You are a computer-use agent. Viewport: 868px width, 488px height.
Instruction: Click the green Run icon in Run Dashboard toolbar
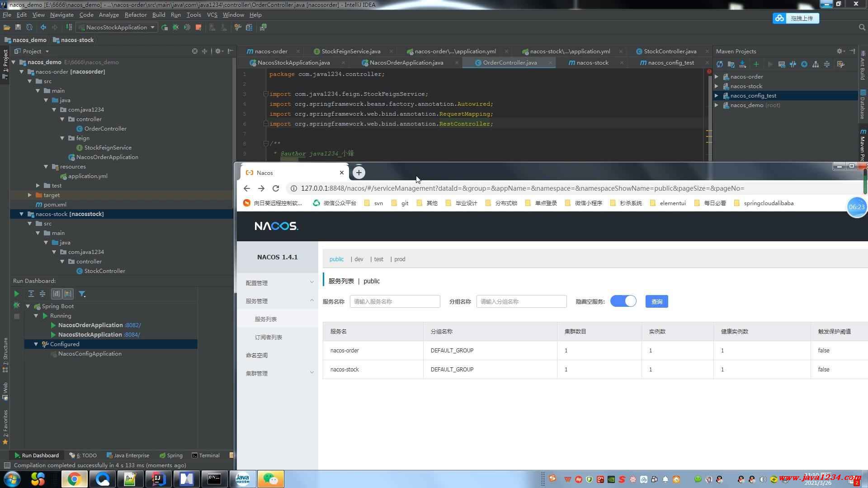17,294
